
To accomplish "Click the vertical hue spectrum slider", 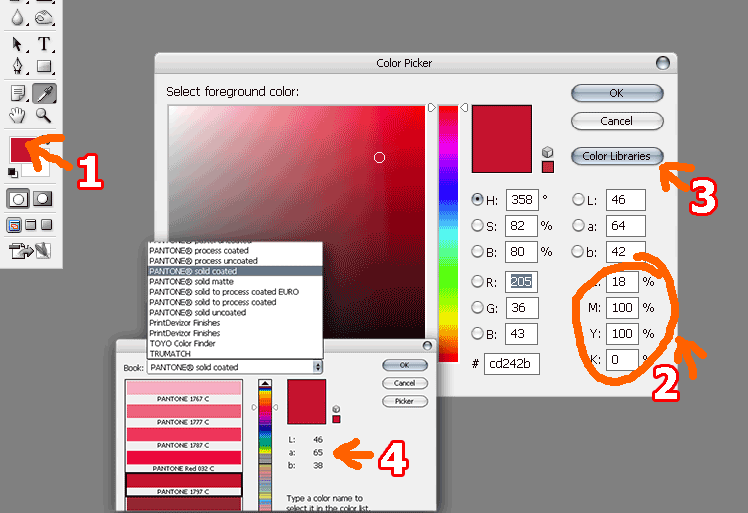I will pos(448,233).
